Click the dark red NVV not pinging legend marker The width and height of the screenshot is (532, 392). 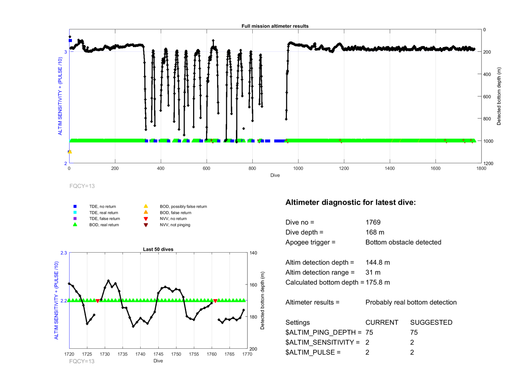point(146,225)
